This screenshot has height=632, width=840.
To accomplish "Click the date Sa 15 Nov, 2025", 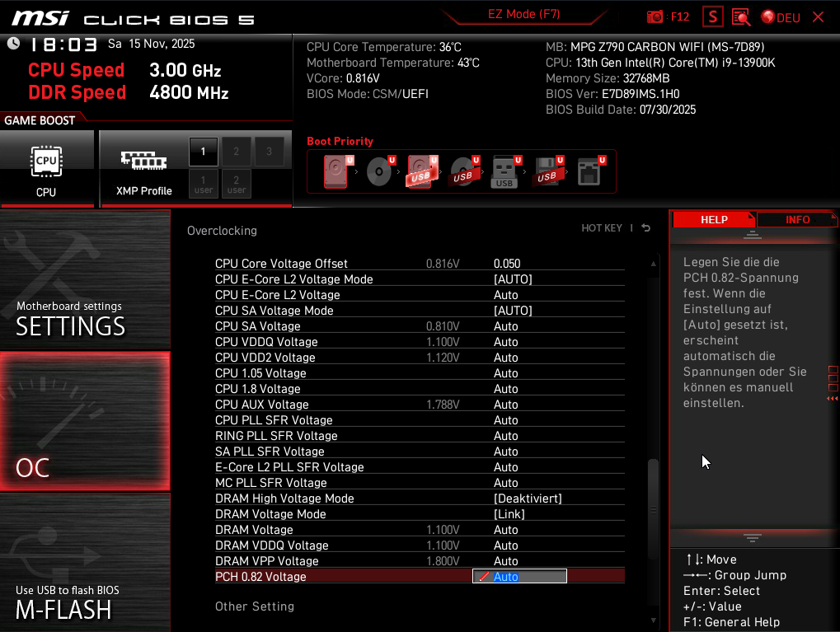I will point(151,44).
